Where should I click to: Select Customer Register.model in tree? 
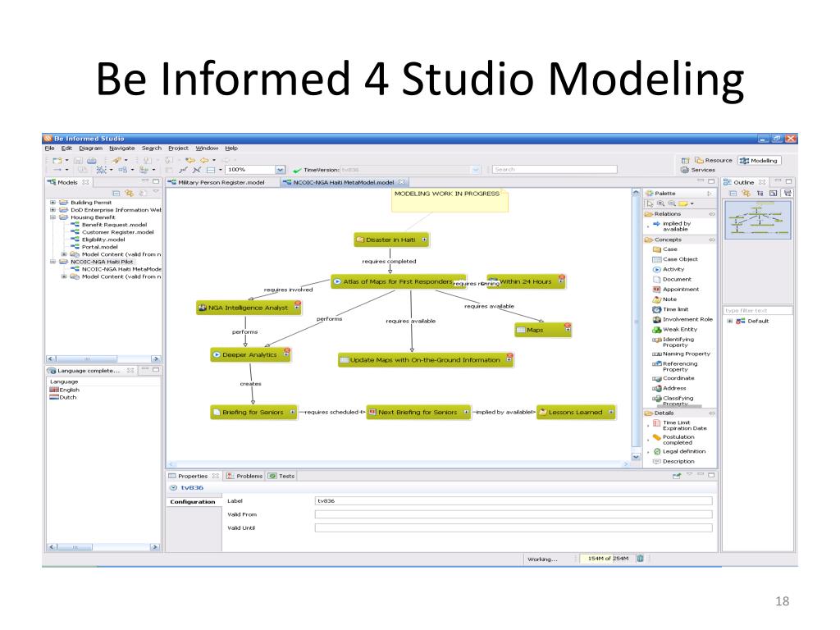pyautogui.click(x=112, y=232)
